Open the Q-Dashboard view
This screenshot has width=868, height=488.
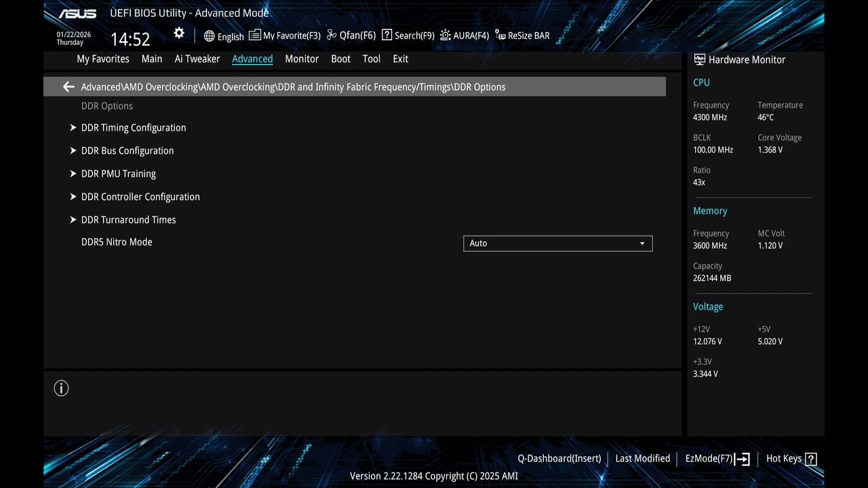click(559, 458)
